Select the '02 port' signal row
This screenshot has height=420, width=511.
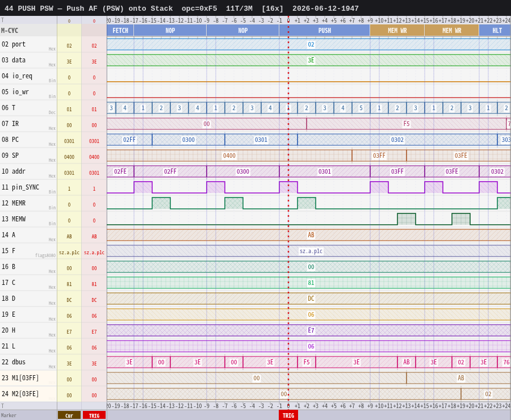point(256,44)
